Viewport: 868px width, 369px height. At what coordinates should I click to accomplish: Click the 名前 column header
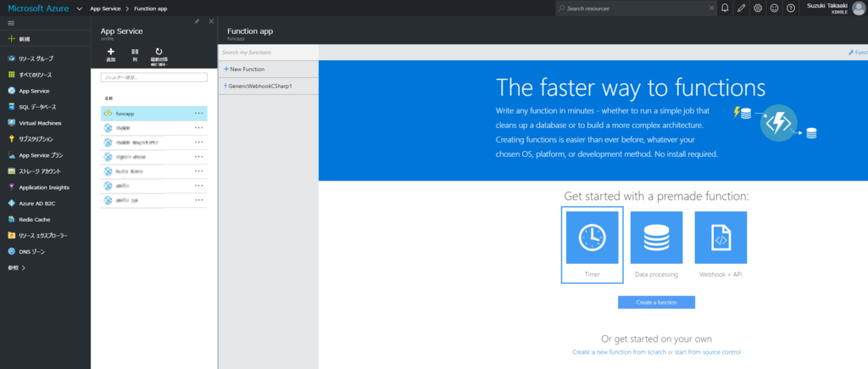click(108, 98)
